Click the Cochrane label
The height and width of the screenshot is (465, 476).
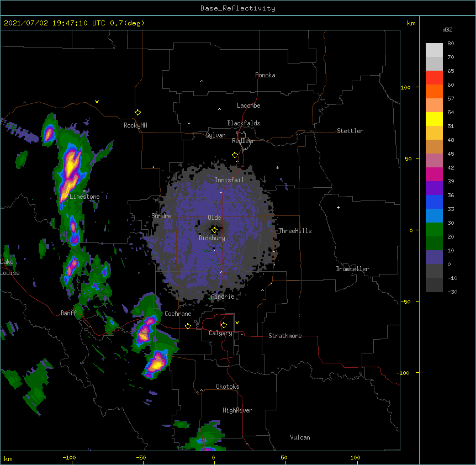coord(178,314)
